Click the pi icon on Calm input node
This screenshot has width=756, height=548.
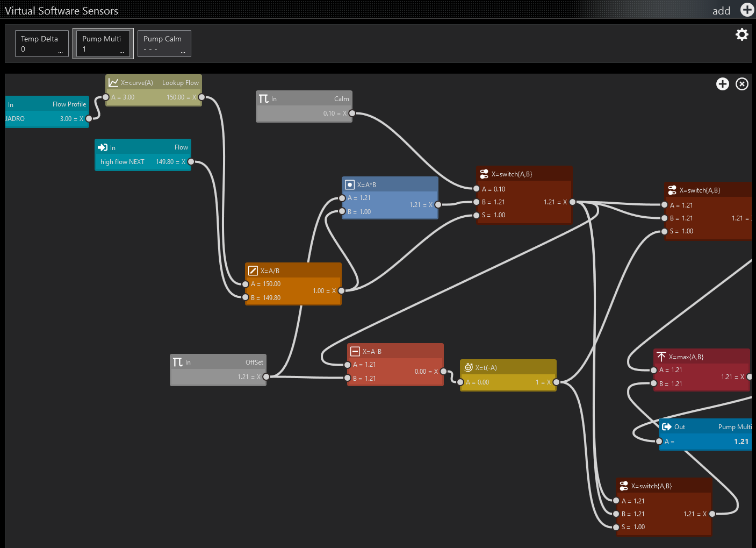click(263, 99)
